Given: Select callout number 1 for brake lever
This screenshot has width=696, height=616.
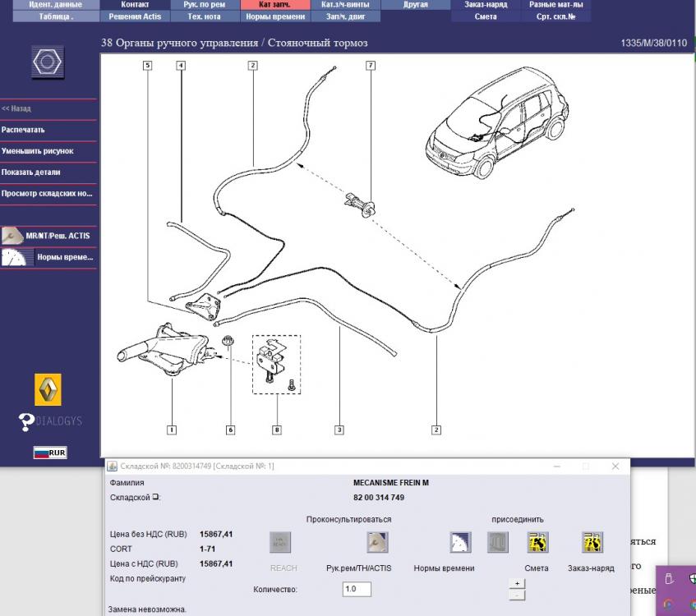Looking at the screenshot, I should click(172, 430).
